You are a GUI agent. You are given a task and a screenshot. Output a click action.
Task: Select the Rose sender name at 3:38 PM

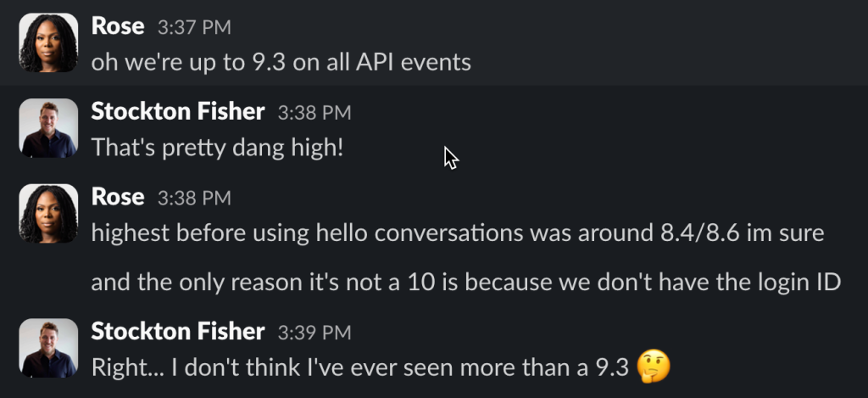click(118, 197)
